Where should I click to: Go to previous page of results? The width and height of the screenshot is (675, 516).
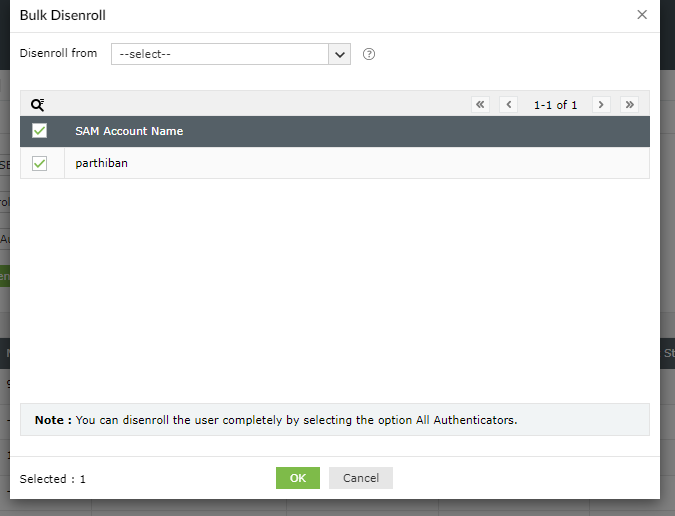click(508, 105)
